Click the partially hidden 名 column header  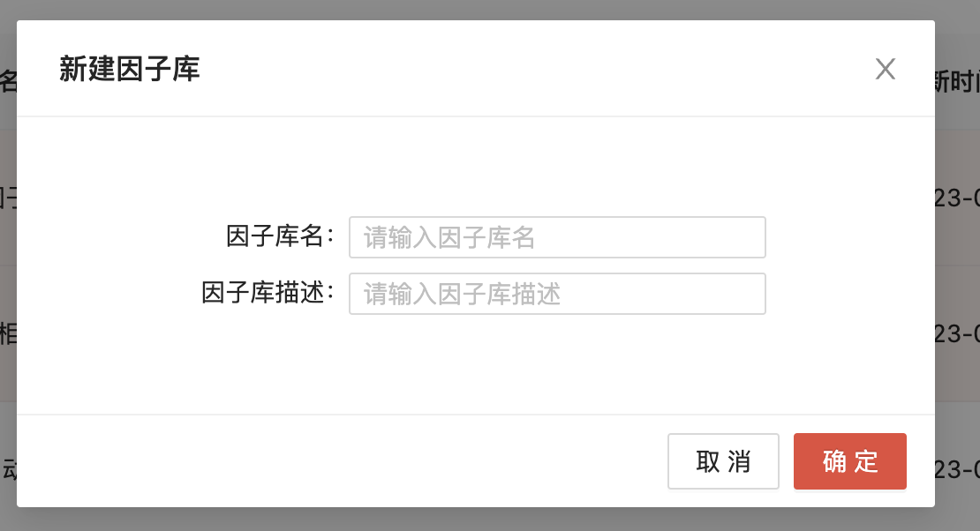click(8, 82)
